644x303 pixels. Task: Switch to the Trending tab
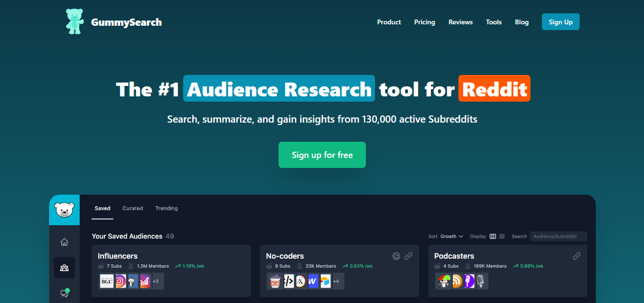coord(166,208)
